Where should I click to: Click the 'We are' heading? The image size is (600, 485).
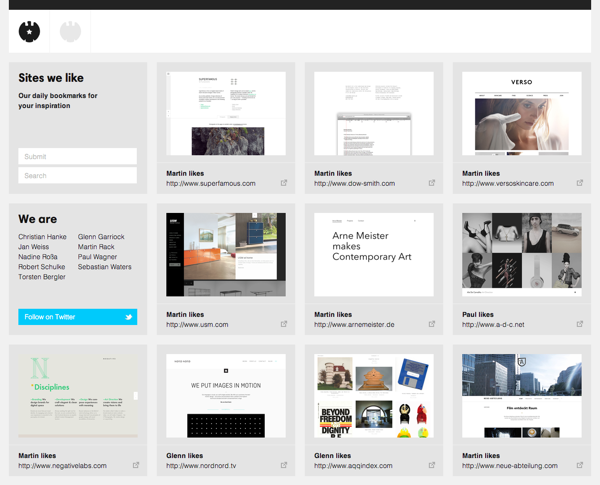tap(38, 219)
